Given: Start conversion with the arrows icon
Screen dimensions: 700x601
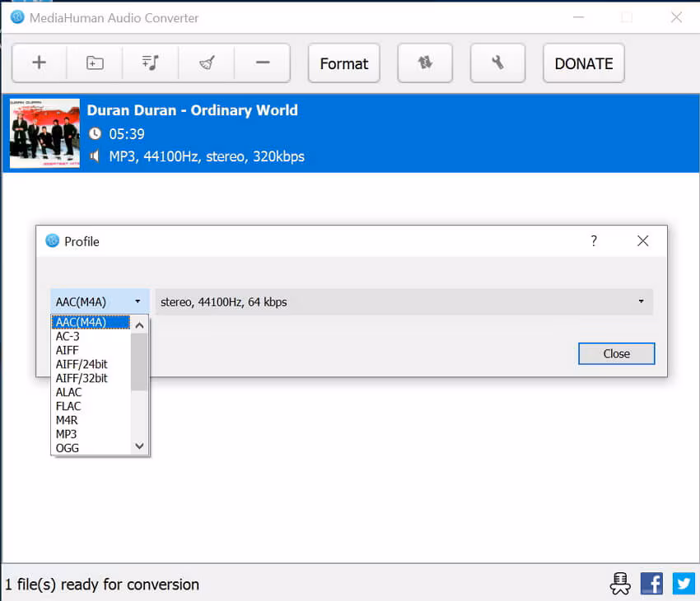Looking at the screenshot, I should (x=425, y=63).
